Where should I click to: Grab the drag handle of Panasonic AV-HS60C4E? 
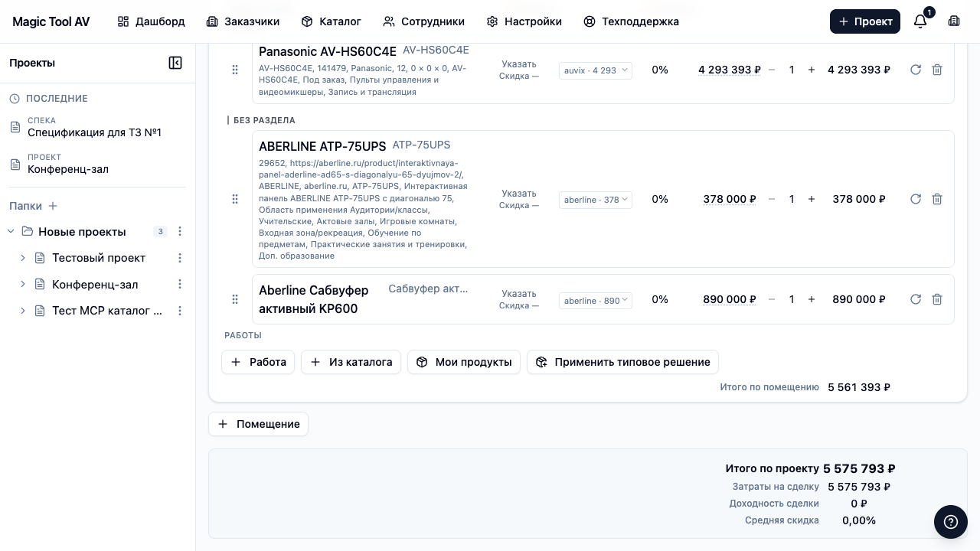point(235,70)
